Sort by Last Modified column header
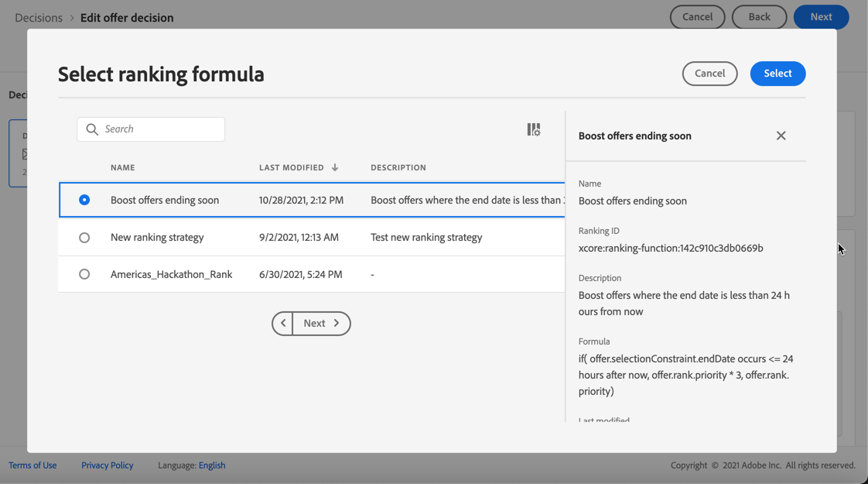868x484 pixels. point(291,167)
